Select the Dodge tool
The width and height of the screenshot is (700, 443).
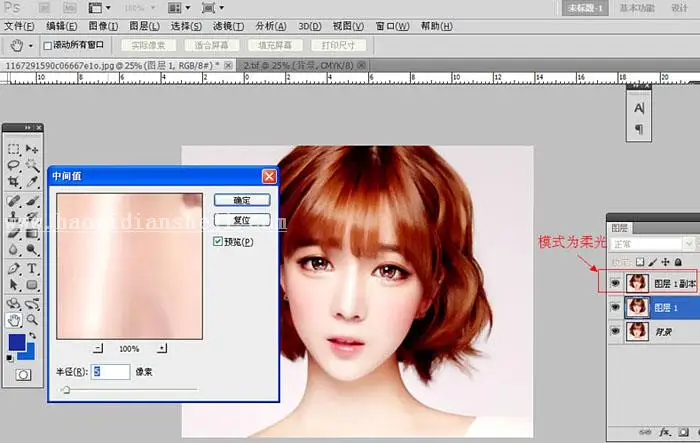click(32, 249)
